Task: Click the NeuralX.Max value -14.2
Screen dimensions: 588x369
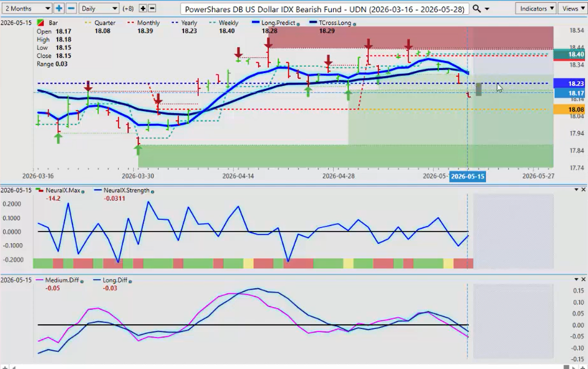Action: point(53,198)
